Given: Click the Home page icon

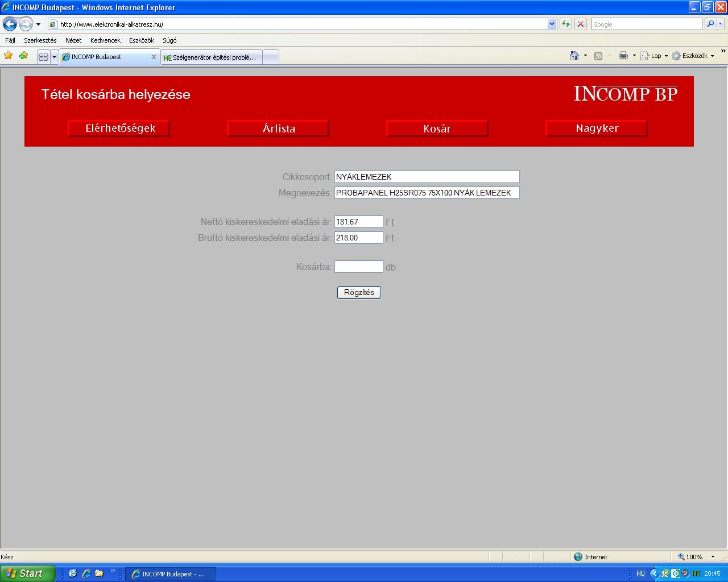Looking at the screenshot, I should point(574,56).
